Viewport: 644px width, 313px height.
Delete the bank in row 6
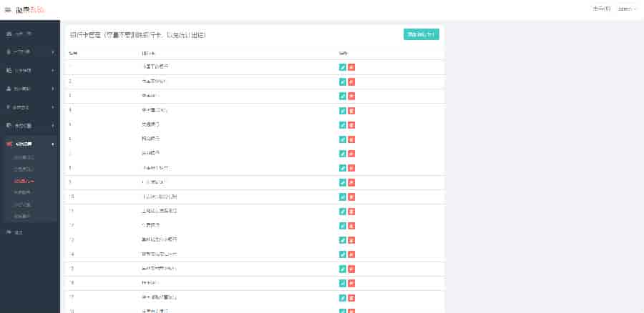pyautogui.click(x=351, y=139)
